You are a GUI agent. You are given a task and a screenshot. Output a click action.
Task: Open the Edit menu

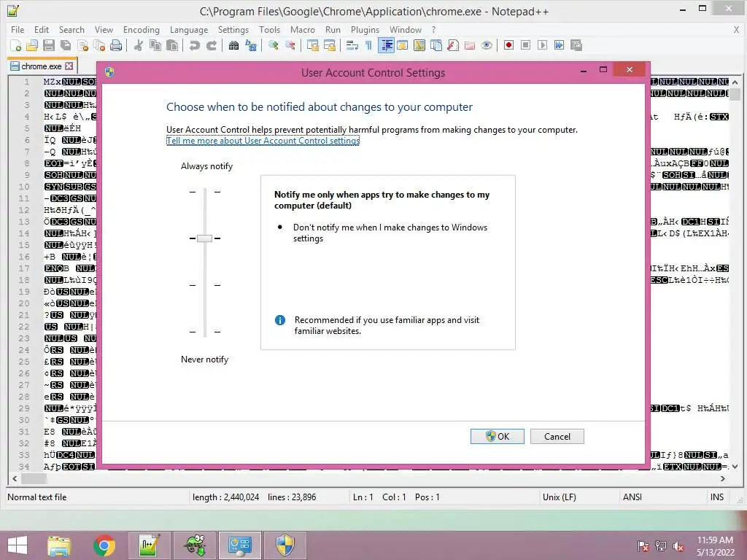[42, 29]
